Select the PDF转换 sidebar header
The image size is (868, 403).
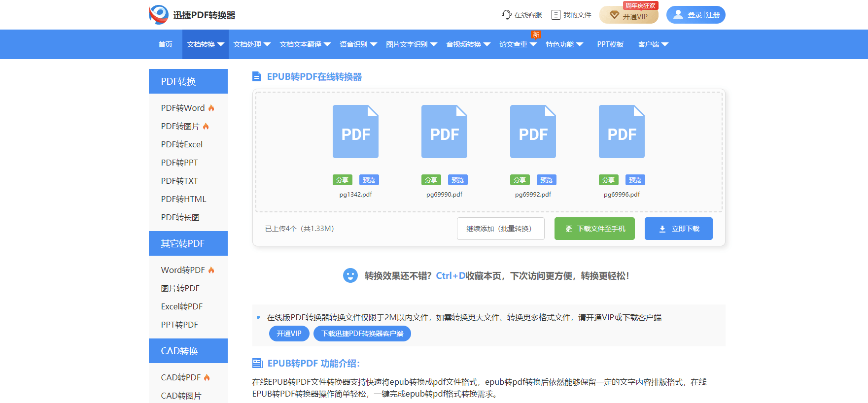[x=188, y=81]
